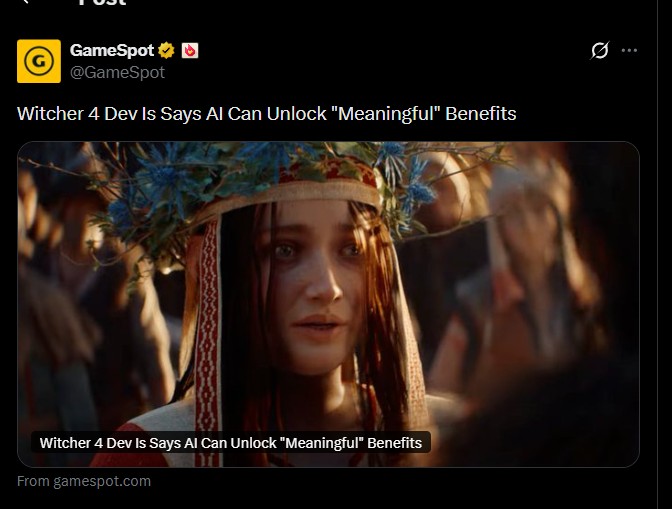The height and width of the screenshot is (509, 672).
Task: Open the Witcher 4 article preview image
Action: coord(328,304)
